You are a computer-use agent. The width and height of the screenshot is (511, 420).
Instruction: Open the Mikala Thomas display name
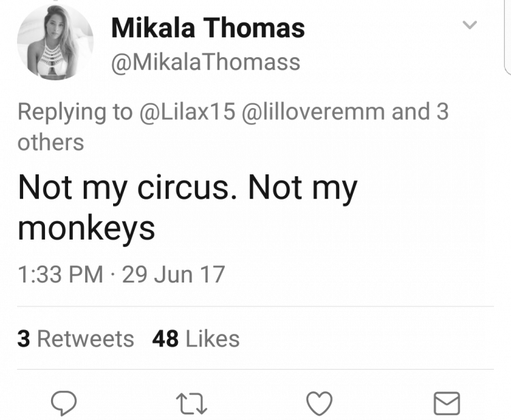point(208,28)
